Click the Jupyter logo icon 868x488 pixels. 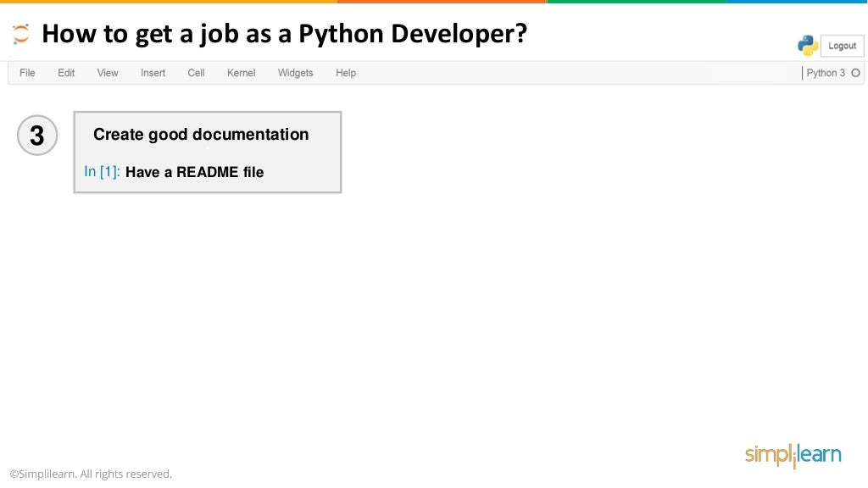[20, 34]
